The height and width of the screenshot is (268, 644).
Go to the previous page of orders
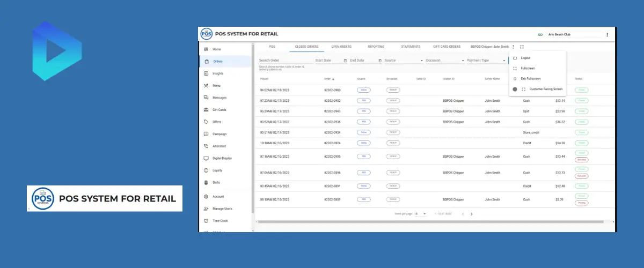[x=463, y=214]
